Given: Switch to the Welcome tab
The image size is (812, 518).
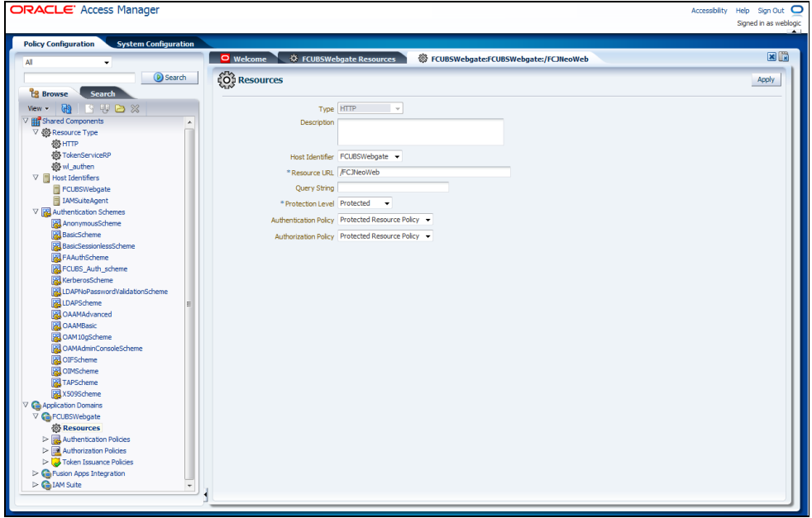Looking at the screenshot, I should pos(243,59).
